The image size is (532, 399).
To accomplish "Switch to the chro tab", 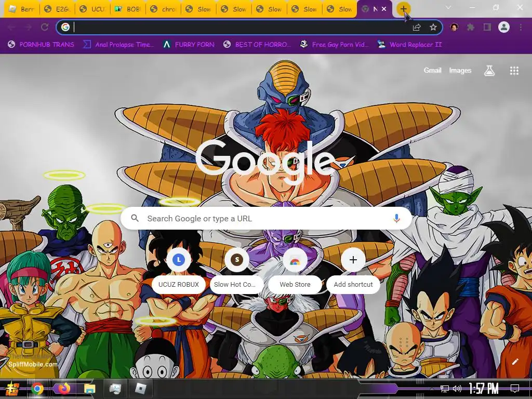I will 163,9.
